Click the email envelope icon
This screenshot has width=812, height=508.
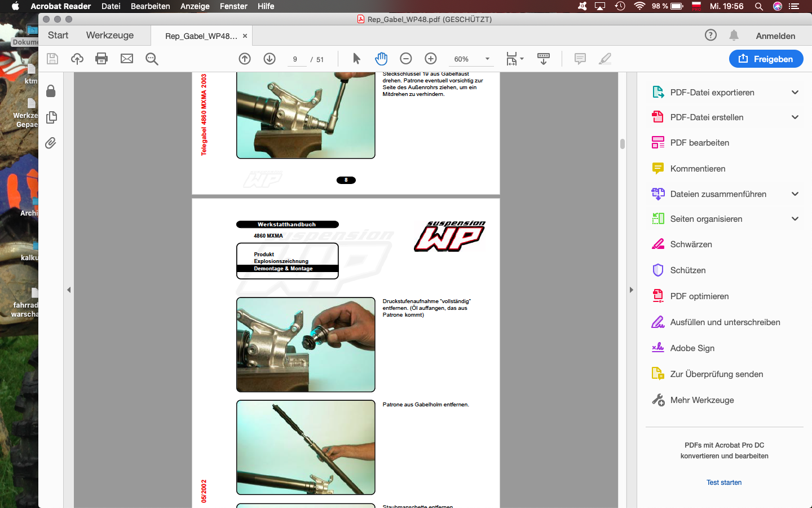pyautogui.click(x=127, y=59)
